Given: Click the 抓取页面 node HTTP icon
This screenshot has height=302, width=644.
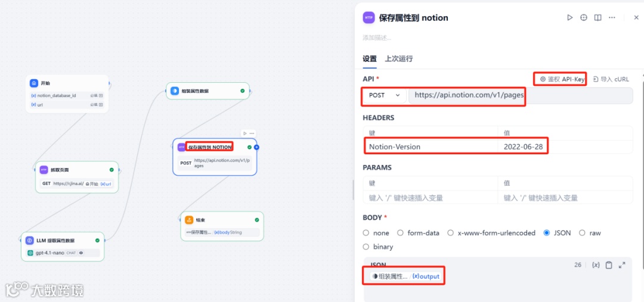Looking at the screenshot, I should (44, 170).
